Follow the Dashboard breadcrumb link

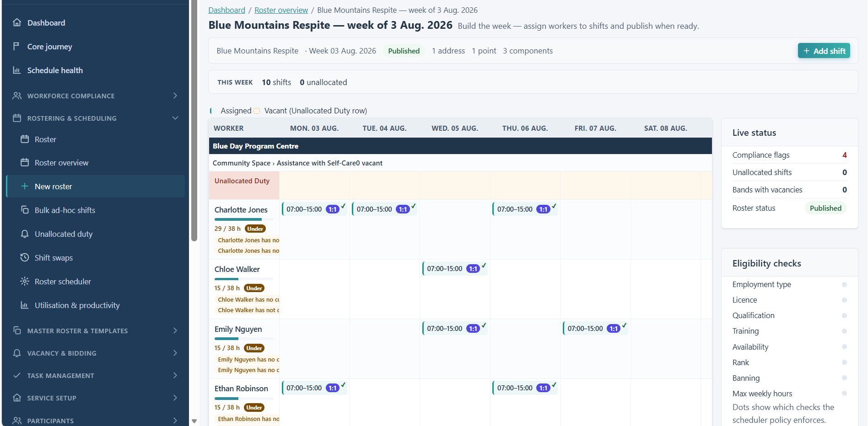click(x=226, y=10)
